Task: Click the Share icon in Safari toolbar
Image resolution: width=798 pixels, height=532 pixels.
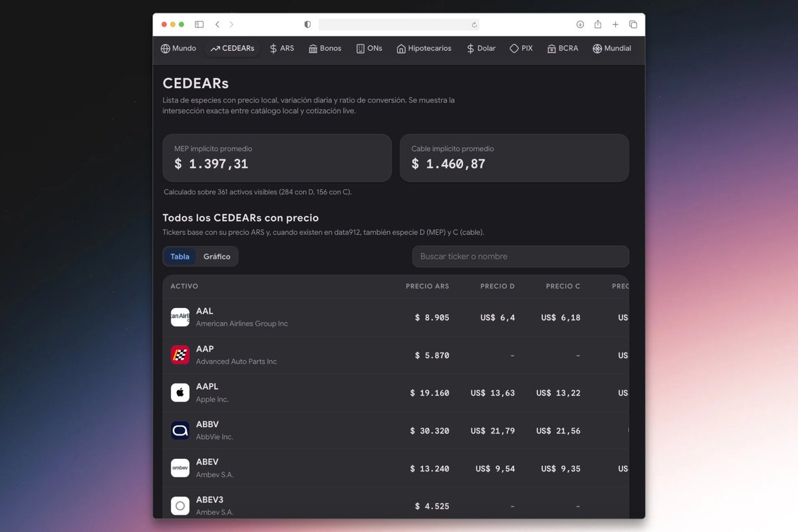Action: 598,25
